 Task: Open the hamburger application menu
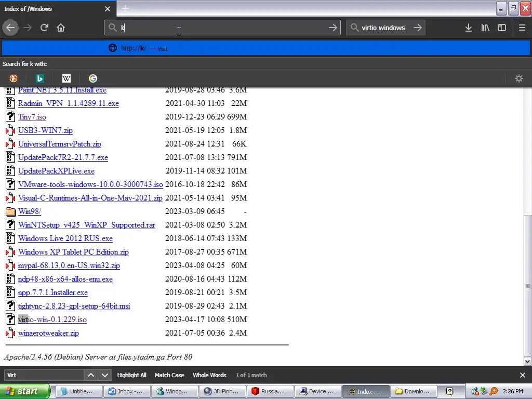[522, 28]
